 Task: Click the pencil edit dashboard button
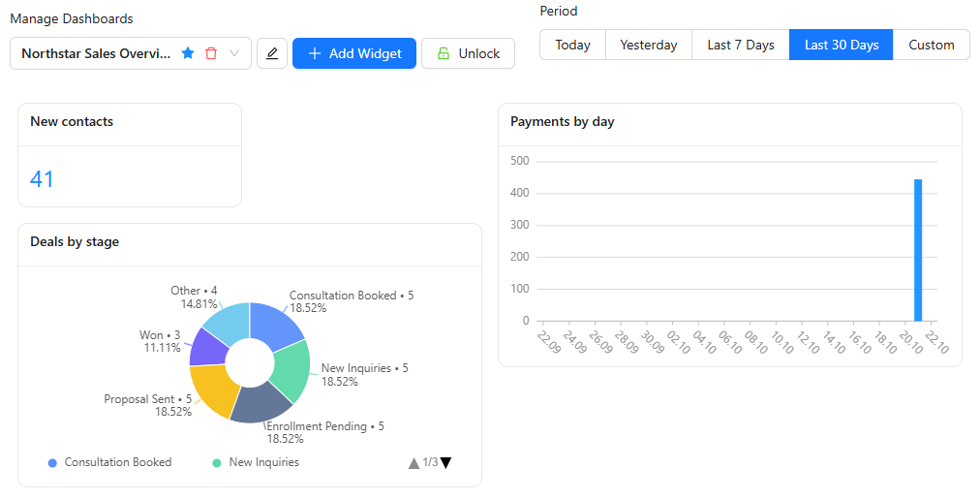click(x=272, y=53)
